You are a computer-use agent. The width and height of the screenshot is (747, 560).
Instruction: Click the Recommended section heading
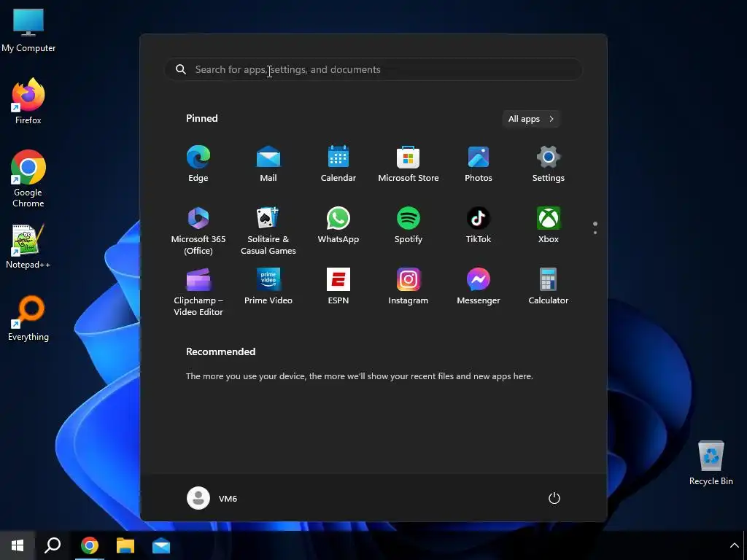(220, 351)
